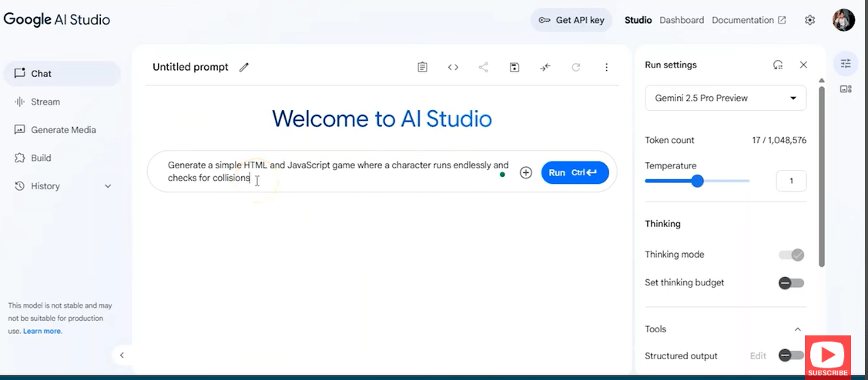868x380 pixels.
Task: Reset run settings to default icon
Action: 778,65
